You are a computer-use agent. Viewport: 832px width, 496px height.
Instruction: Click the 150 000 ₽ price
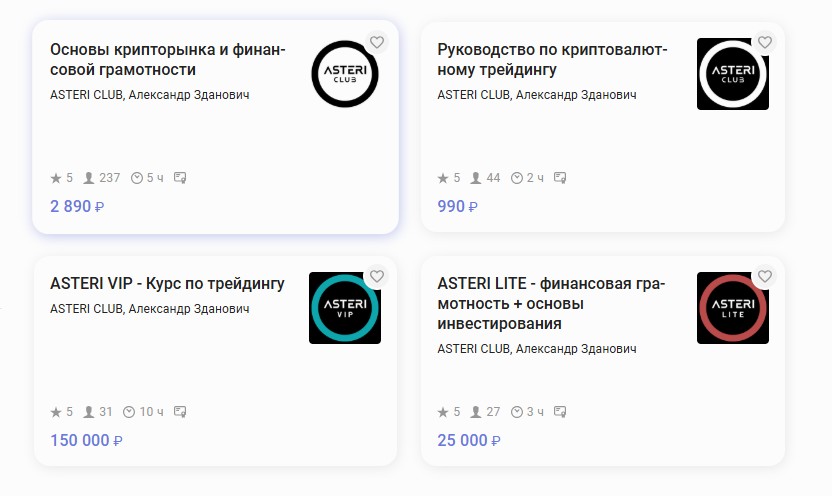pos(86,440)
